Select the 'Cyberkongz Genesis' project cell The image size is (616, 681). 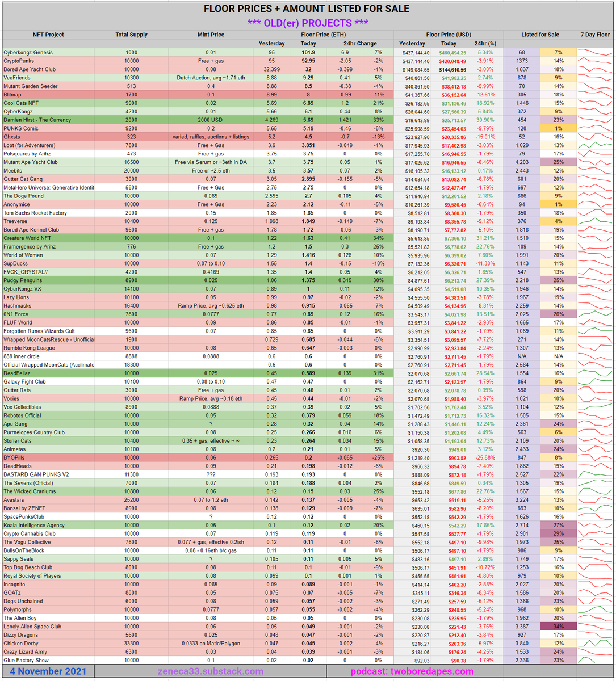coord(48,52)
